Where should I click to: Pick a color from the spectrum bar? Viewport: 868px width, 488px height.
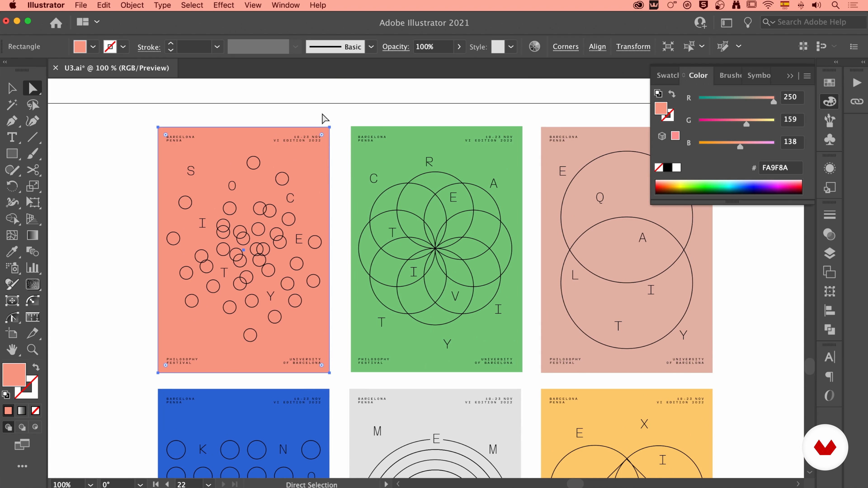point(729,187)
